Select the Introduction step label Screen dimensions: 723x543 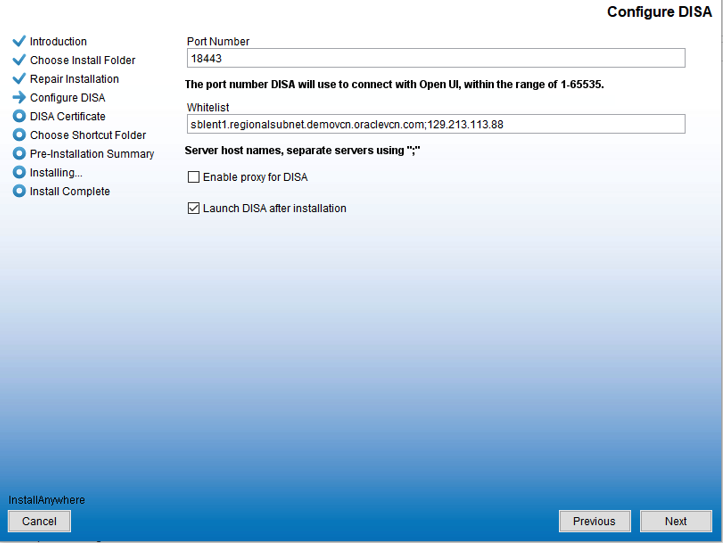pyautogui.click(x=58, y=41)
